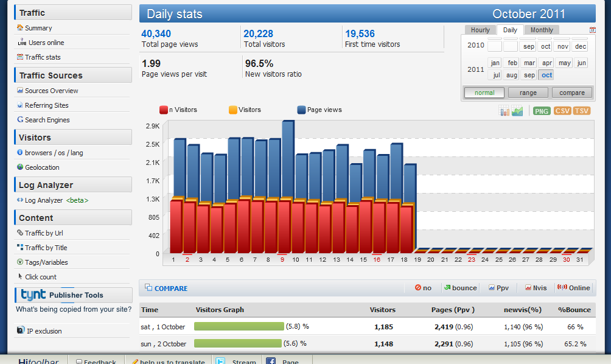Select jan 2011 in month picker
Screen dimensions: 611x364
coord(495,63)
